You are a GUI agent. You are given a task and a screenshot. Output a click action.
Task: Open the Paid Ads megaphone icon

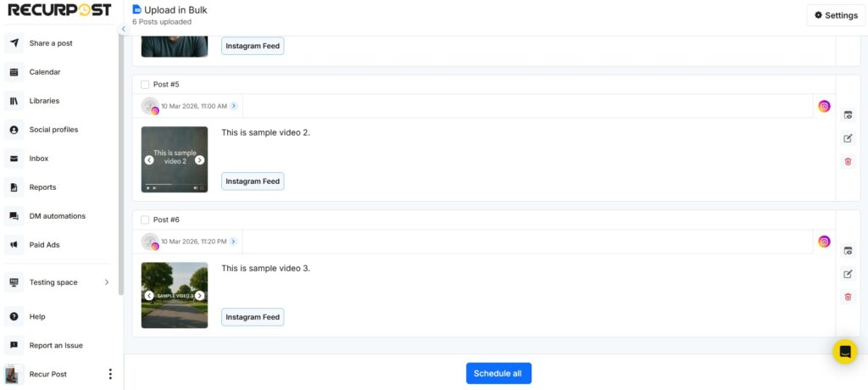point(14,245)
